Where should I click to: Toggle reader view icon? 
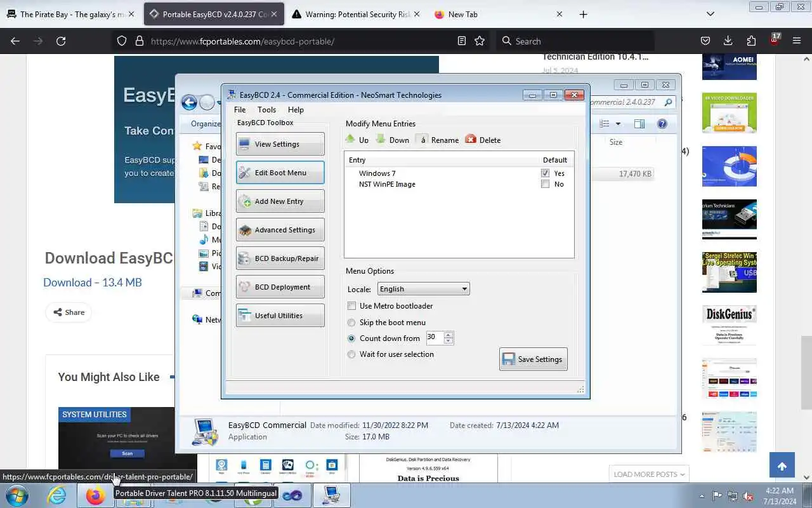coord(462,41)
